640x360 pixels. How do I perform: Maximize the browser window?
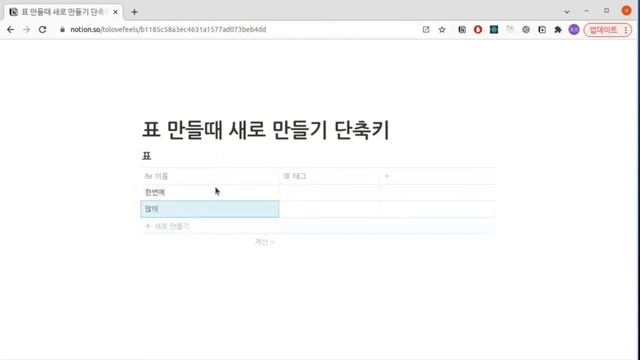pos(607,11)
